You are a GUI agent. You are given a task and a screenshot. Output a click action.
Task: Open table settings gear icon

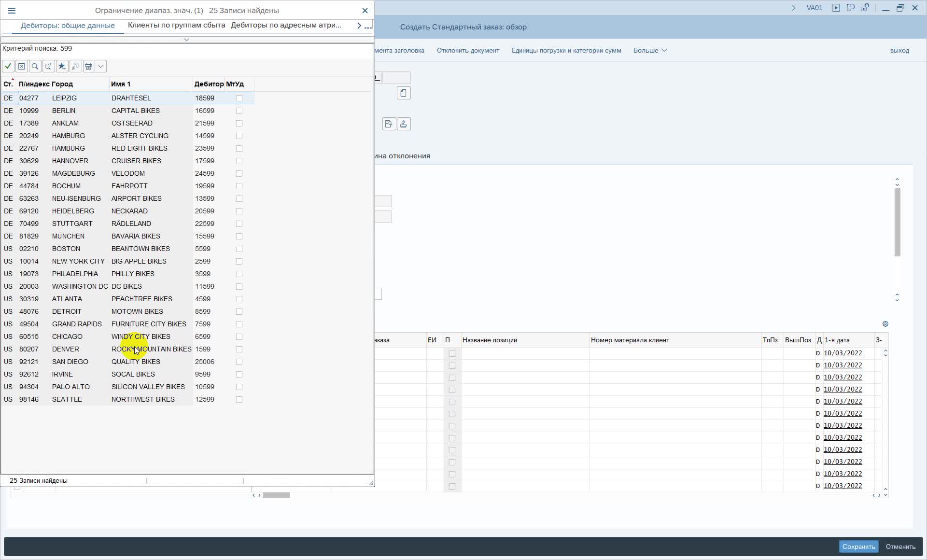(885, 324)
